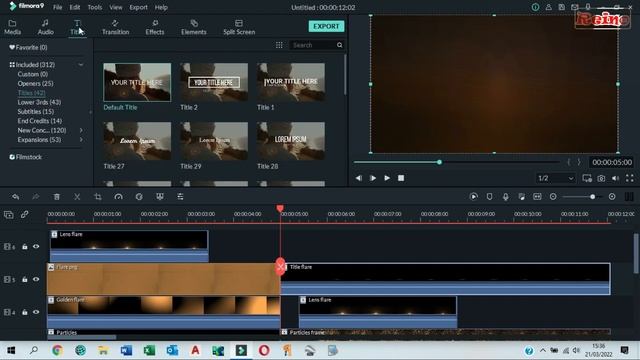Click the Title 28 thumbnail
This screenshot has width=640, height=360.
291,141
